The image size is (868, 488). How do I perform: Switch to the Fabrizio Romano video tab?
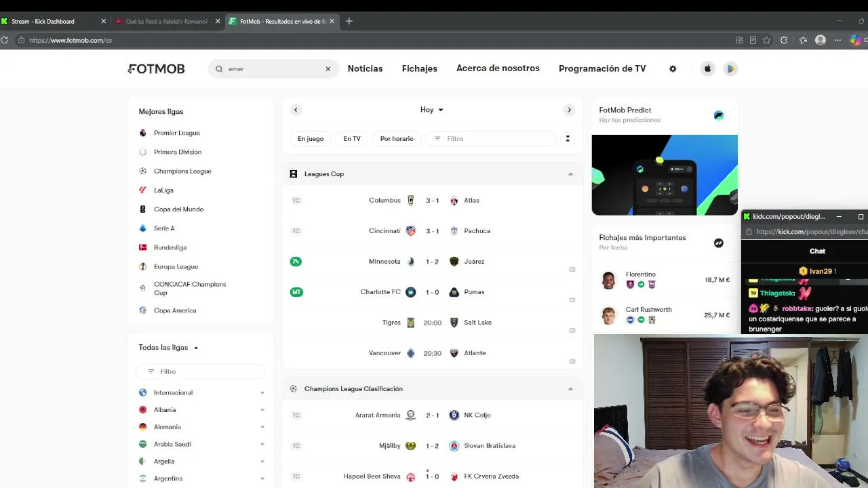tap(167, 21)
